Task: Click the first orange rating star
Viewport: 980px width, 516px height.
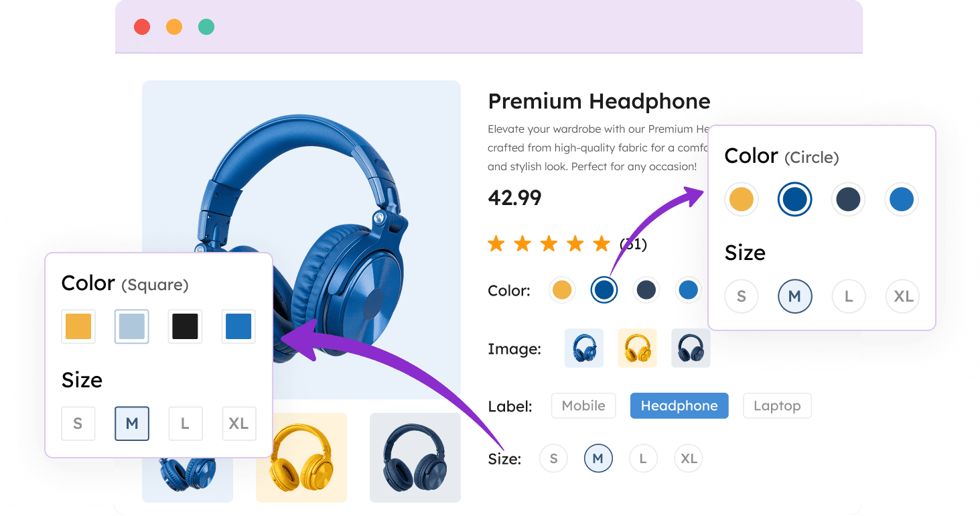Action: pyautogui.click(x=496, y=243)
